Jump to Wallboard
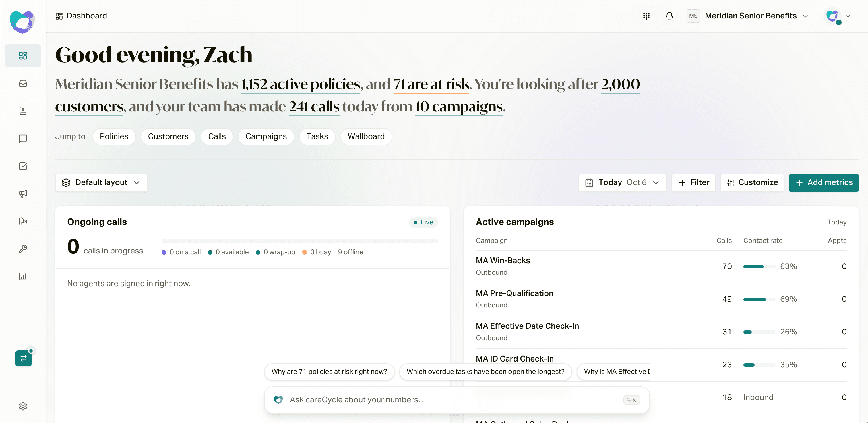This screenshot has height=423, width=868. coord(366,136)
